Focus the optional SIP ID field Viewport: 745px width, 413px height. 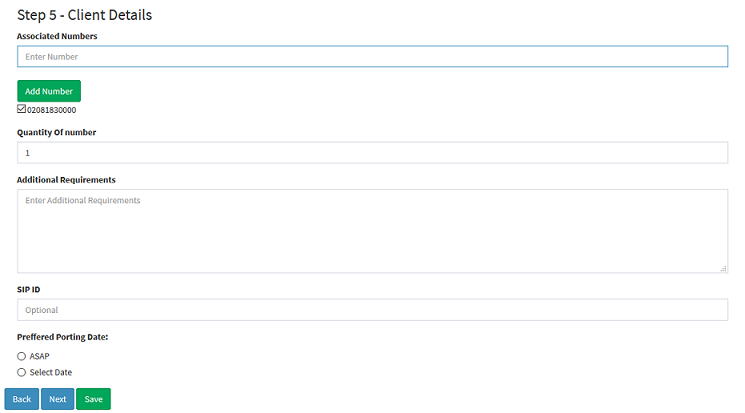click(372, 310)
